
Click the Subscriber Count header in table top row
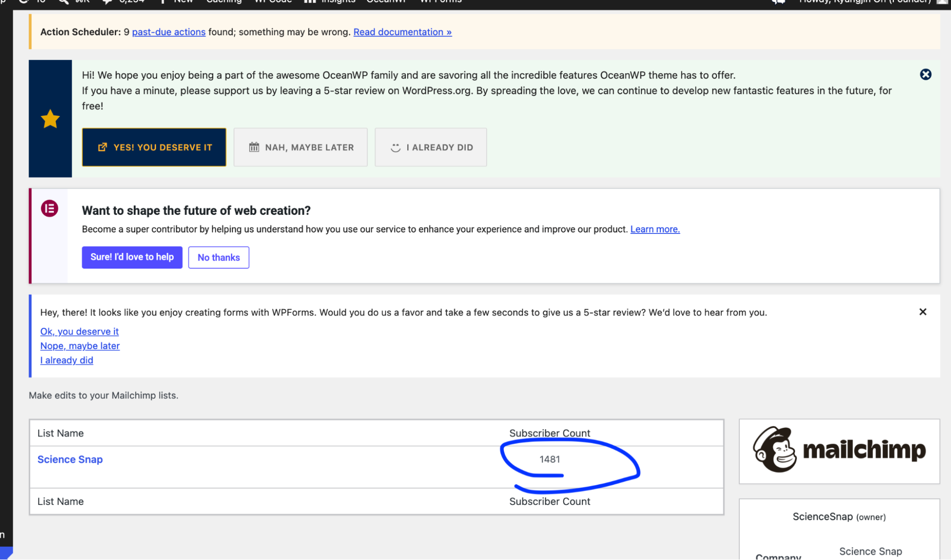(549, 433)
